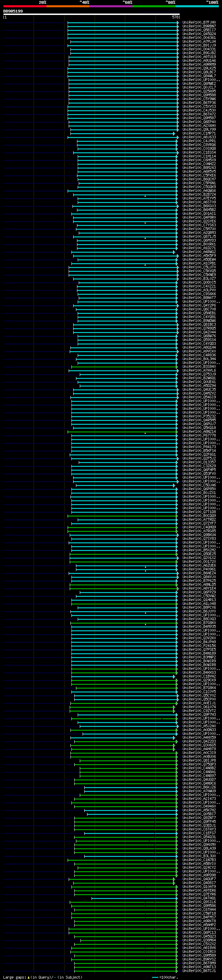Select hit label UniRef100_O49460

199,806
